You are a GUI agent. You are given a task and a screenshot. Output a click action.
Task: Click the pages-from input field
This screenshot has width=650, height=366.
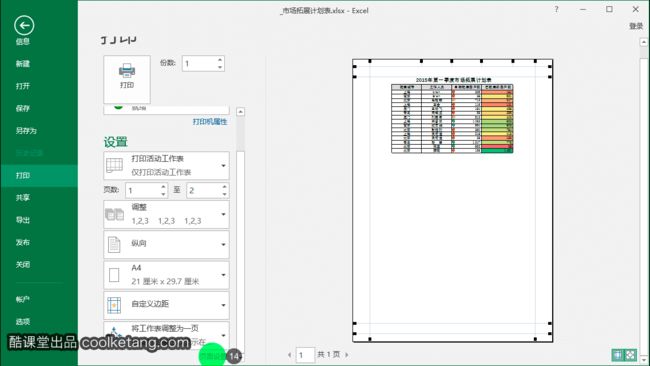coord(143,190)
